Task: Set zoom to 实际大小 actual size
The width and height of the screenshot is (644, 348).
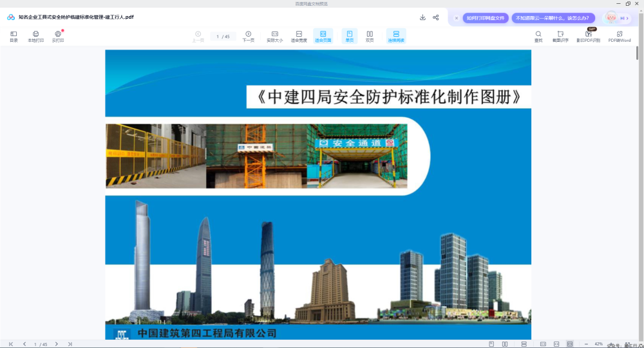Action: tap(275, 36)
